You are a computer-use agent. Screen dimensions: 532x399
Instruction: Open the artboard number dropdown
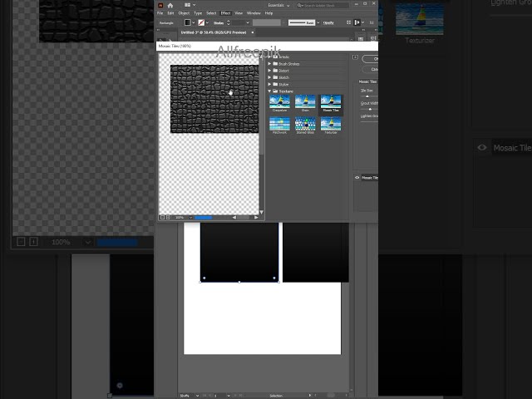229,396
